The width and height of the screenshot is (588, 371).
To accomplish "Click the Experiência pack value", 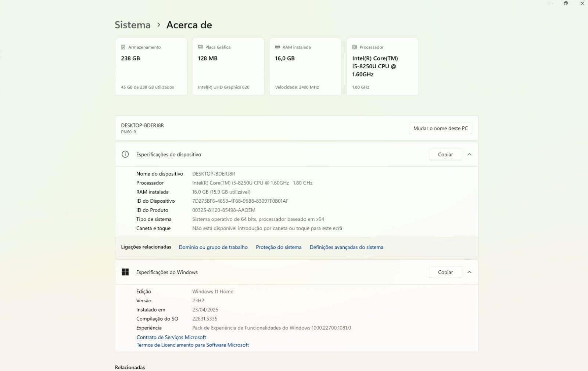I will 272,328.
